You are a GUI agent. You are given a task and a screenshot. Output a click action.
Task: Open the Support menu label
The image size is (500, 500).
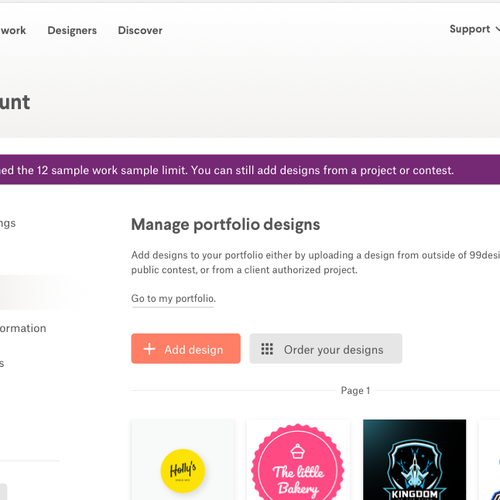[470, 29]
